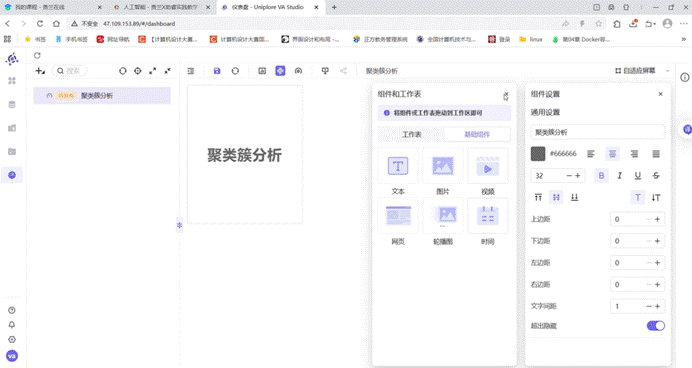Viewport: 692px width, 368px height.
Task: Click the refresh icon above the toolbar
Action: 37,56
